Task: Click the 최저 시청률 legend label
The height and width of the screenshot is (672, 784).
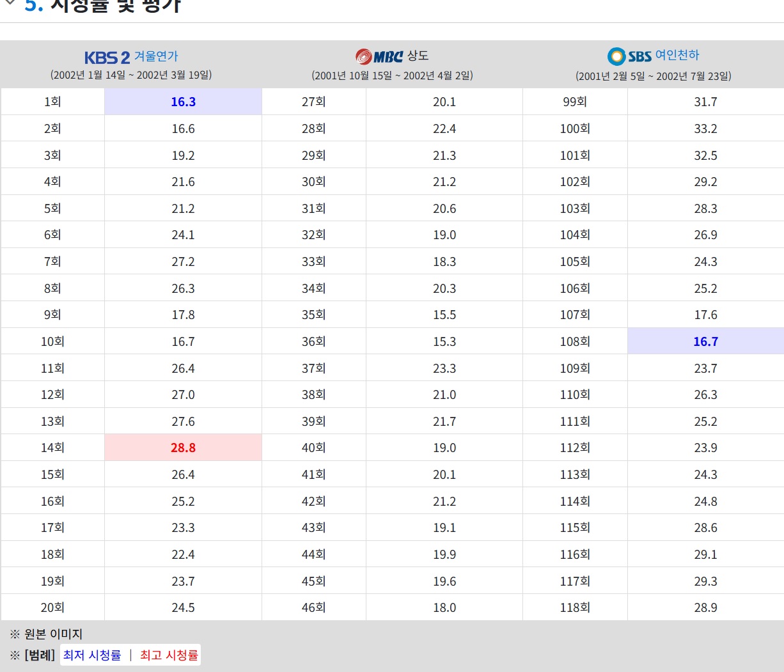Action: [92, 655]
